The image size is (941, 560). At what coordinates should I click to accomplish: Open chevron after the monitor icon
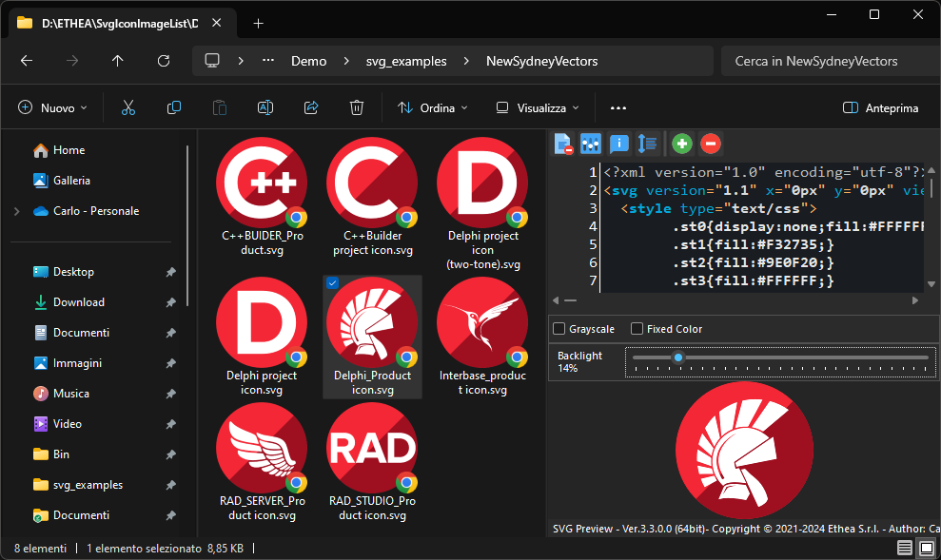240,61
